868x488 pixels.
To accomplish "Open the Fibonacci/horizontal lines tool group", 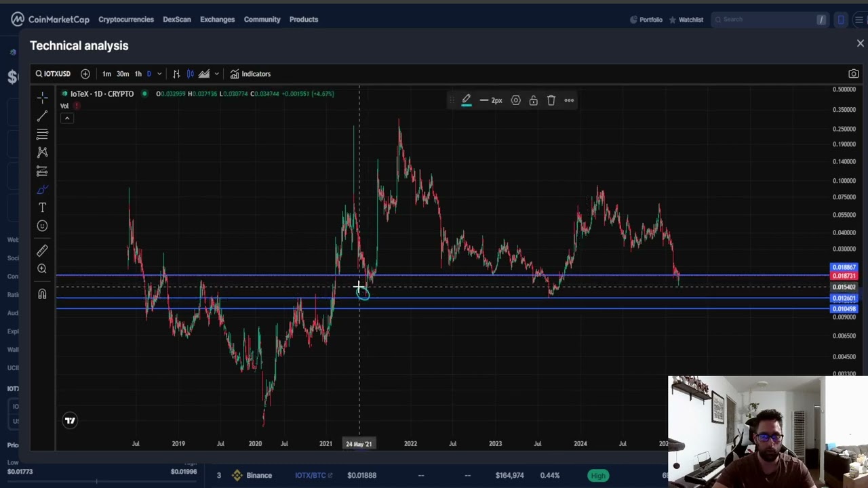I will pyautogui.click(x=42, y=134).
